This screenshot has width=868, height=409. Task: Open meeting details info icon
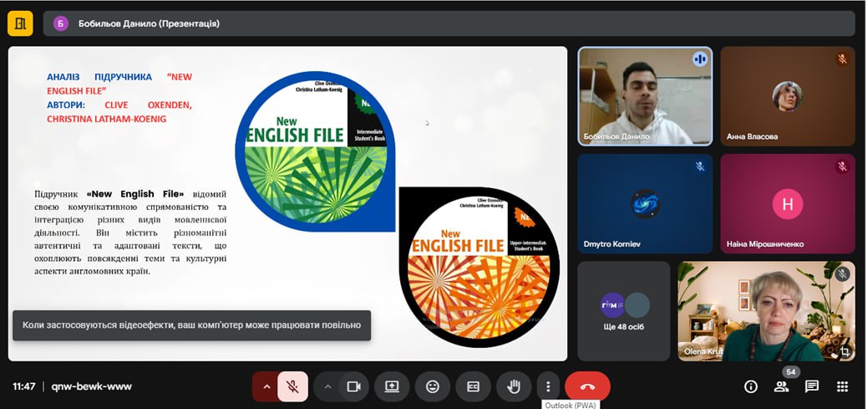[750, 386]
